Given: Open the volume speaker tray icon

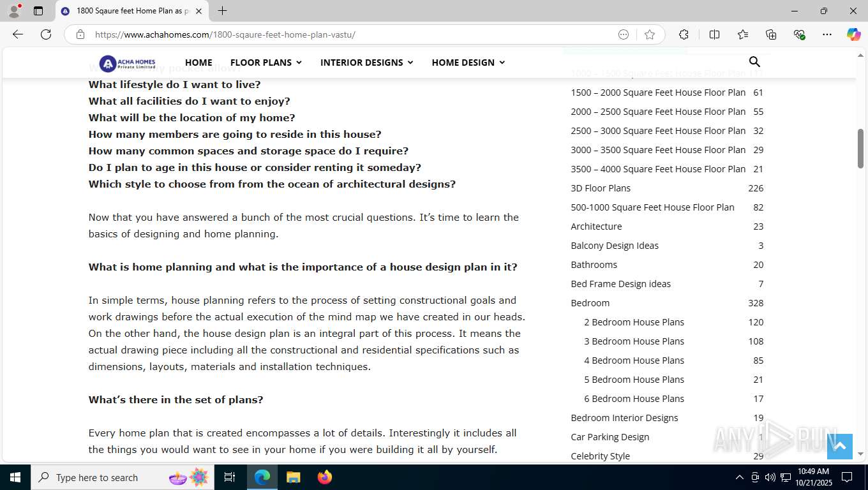Looking at the screenshot, I should click(x=770, y=477).
